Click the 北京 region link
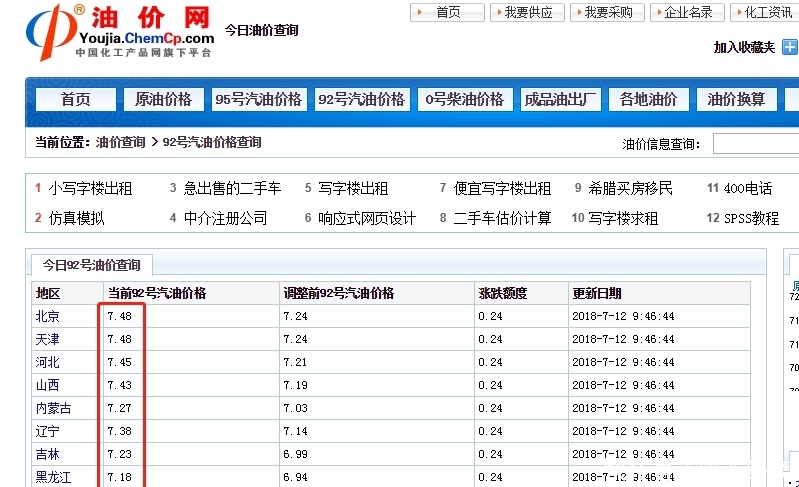799x487 pixels. [47, 316]
